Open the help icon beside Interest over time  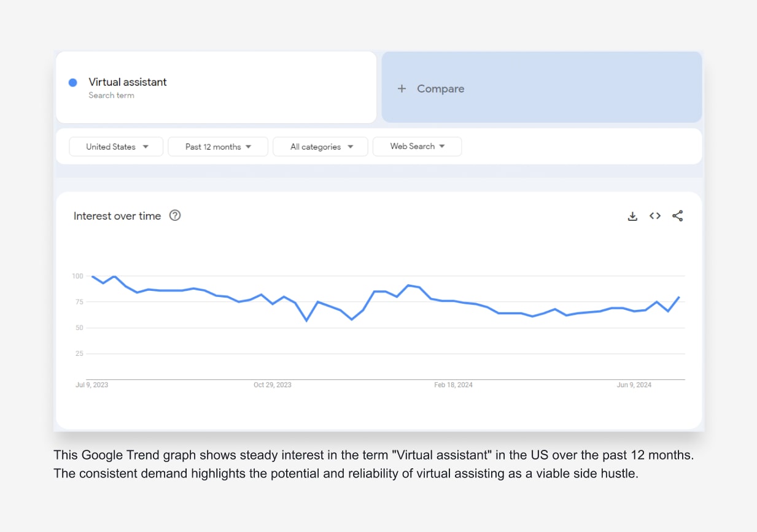[175, 215]
